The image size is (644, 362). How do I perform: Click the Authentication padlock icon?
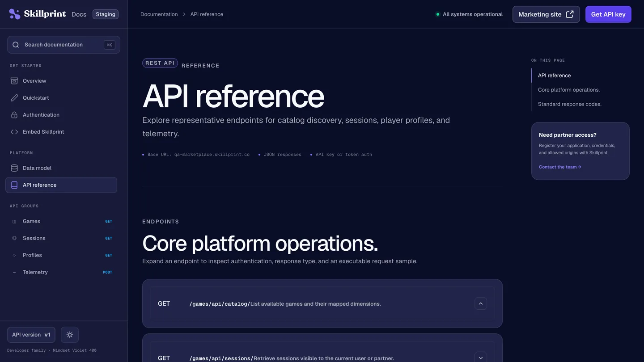click(x=14, y=115)
